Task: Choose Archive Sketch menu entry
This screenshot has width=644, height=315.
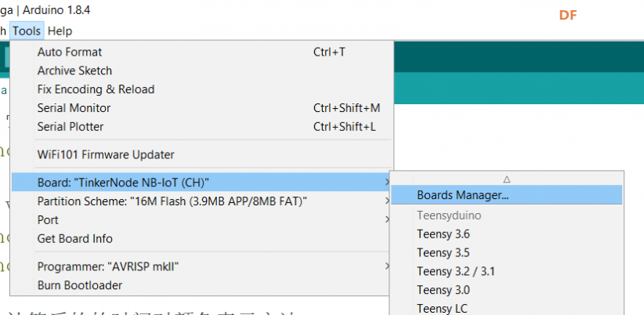Action: [x=201, y=71]
